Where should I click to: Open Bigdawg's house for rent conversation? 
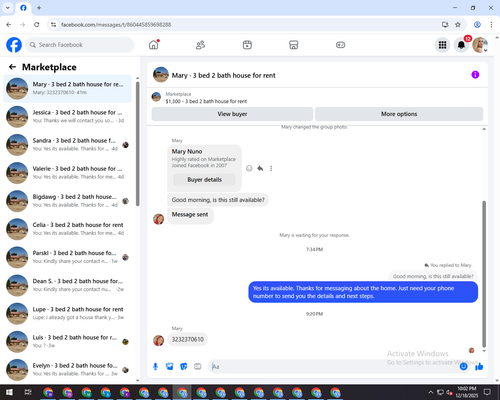pos(67,201)
